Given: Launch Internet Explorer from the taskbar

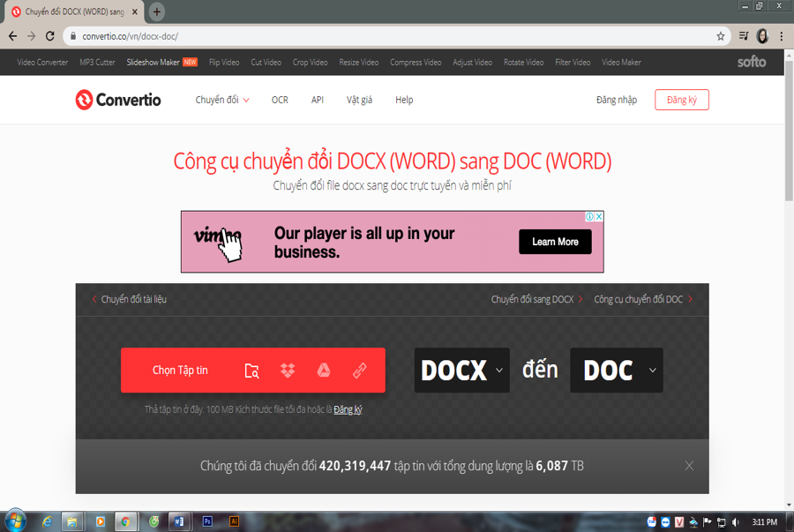Looking at the screenshot, I should pyautogui.click(x=47, y=521).
